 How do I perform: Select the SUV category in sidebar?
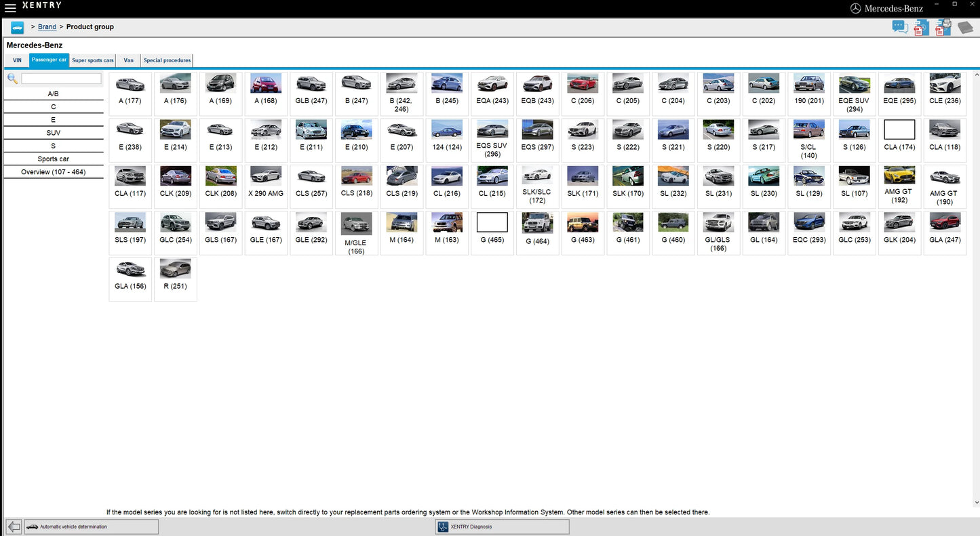[x=53, y=133]
